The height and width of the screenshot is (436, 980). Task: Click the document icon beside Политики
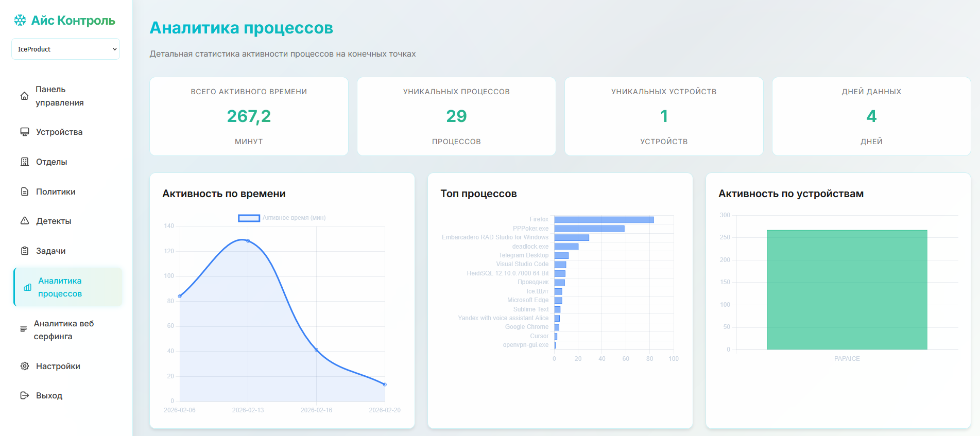pos(24,191)
